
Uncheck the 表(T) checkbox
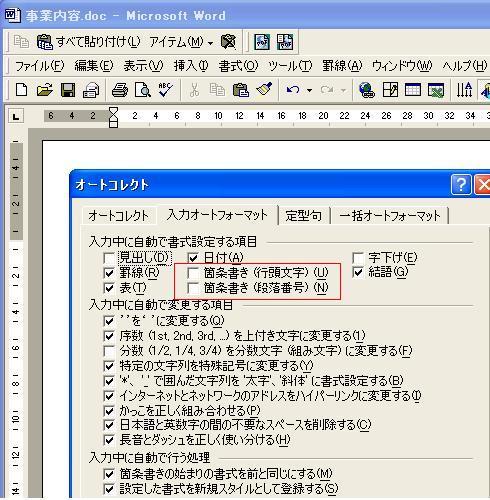[109, 288]
